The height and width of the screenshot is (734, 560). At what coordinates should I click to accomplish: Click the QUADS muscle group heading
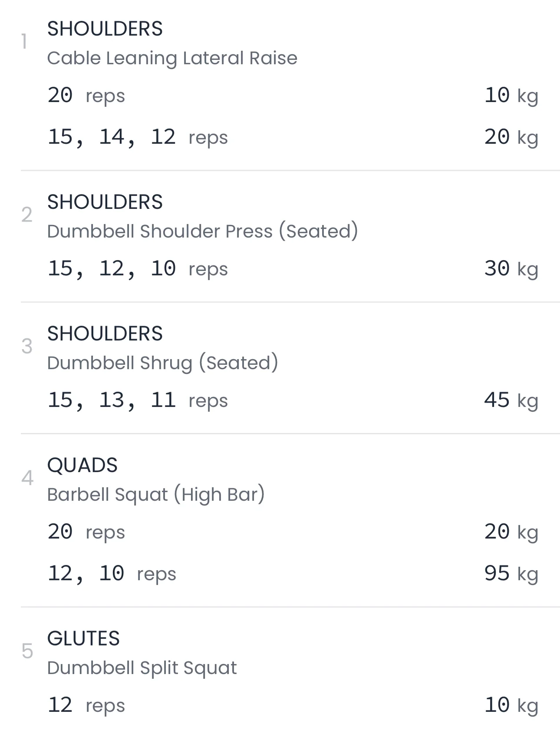point(82,465)
